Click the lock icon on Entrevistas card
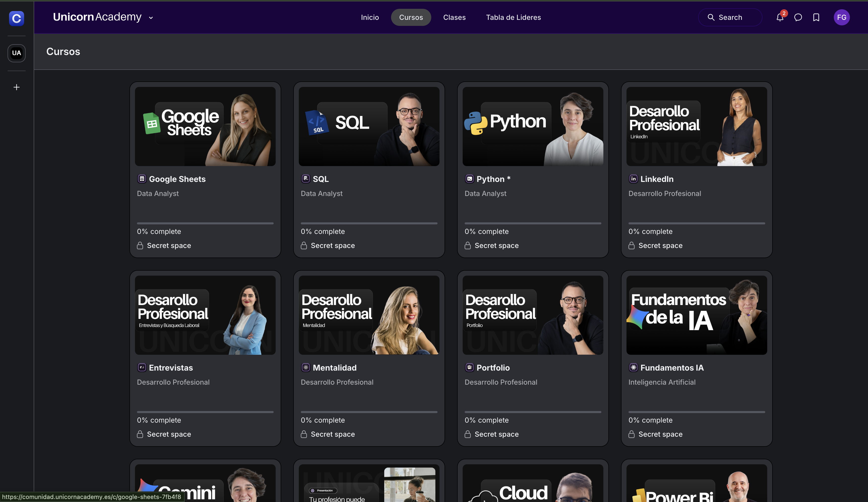This screenshot has height=502, width=868. point(140,434)
